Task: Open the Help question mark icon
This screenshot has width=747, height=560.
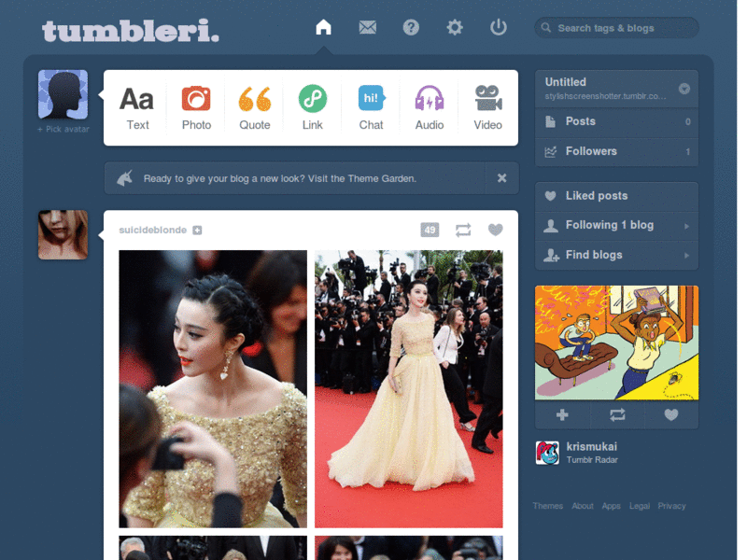Action: click(411, 27)
